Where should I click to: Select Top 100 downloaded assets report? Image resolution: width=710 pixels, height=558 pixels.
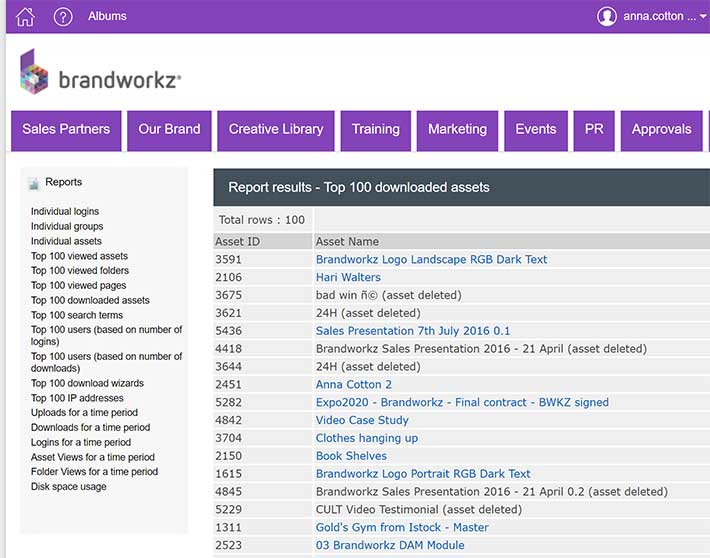tap(90, 300)
